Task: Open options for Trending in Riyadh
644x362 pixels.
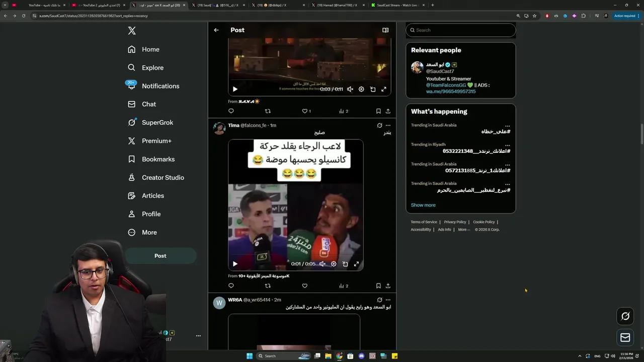Action: [507, 145]
